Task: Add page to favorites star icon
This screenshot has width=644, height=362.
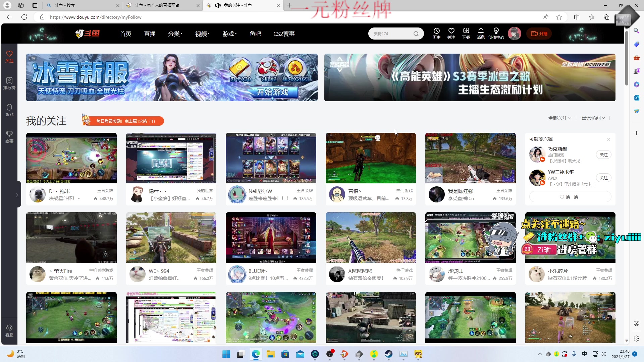Action: tap(559, 17)
